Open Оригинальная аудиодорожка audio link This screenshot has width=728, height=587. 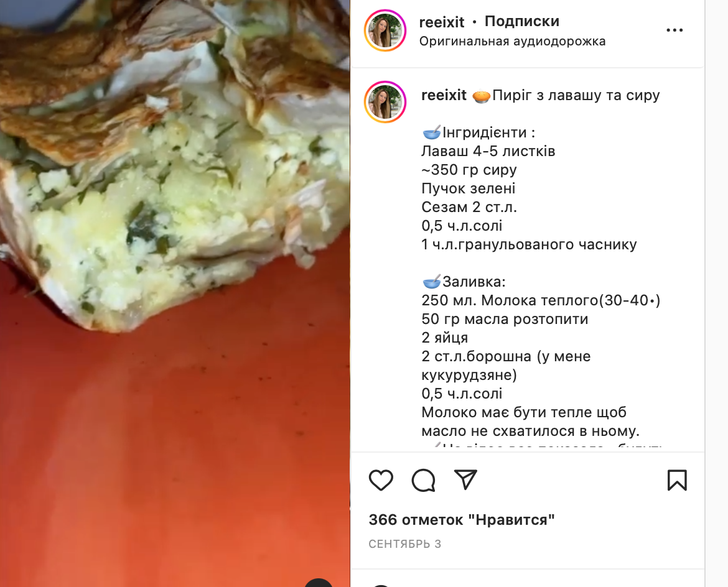(x=512, y=41)
